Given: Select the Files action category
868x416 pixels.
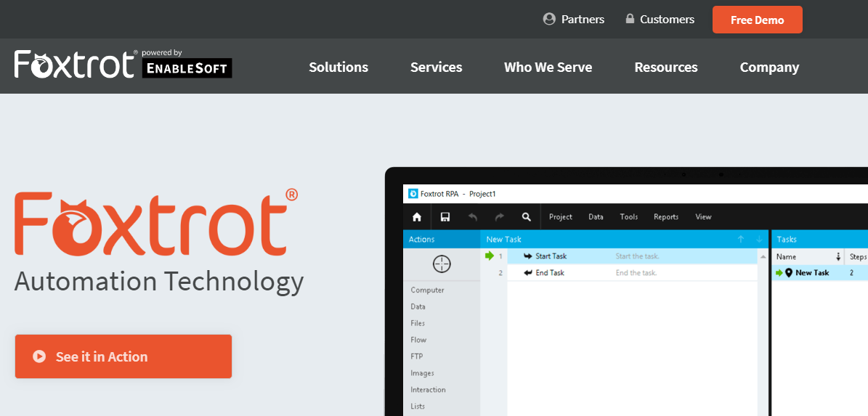Looking at the screenshot, I should (418, 323).
